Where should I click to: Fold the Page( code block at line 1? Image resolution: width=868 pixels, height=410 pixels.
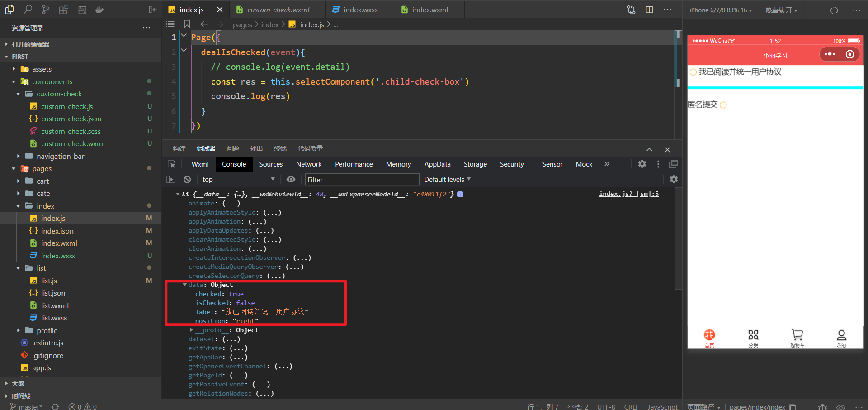184,35
